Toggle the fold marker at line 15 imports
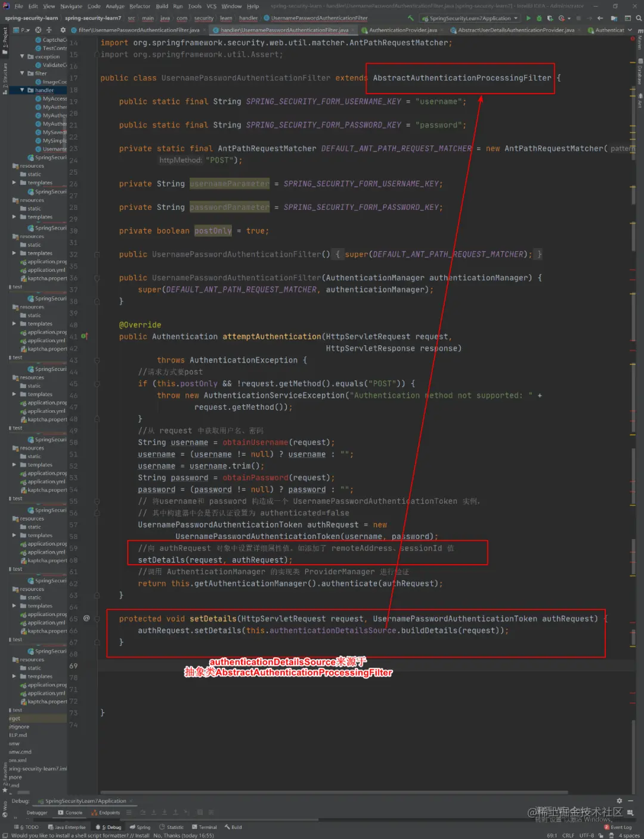 point(98,54)
